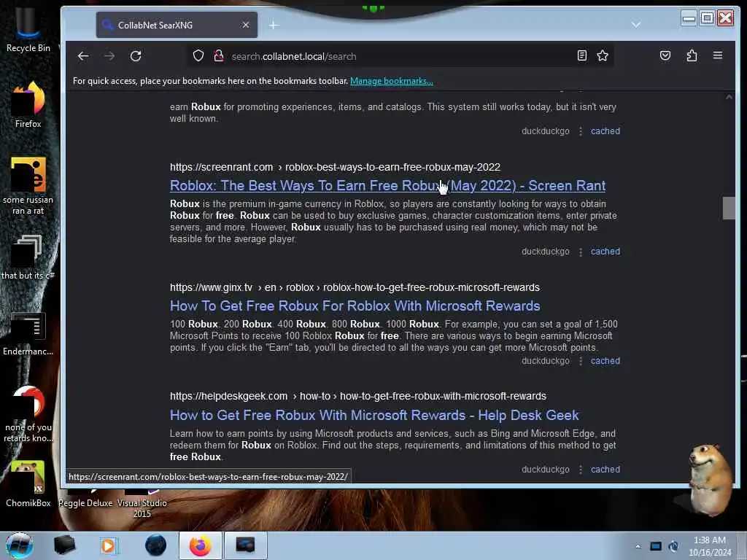Click the screenrant.com result URL text
The image size is (747, 560).
(x=335, y=167)
